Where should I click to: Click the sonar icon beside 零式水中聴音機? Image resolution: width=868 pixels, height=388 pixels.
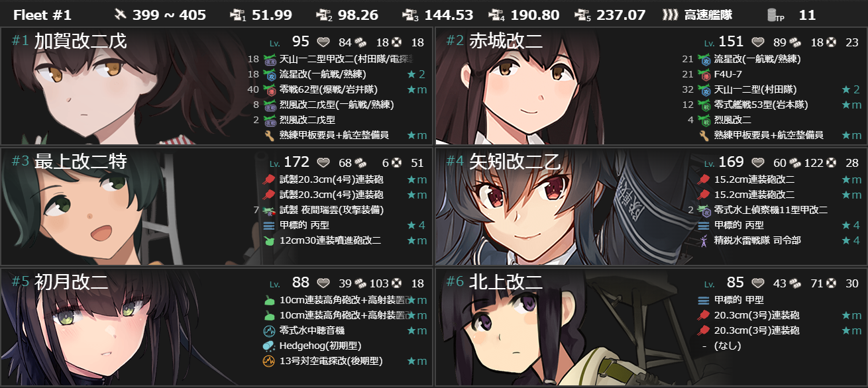pyautogui.click(x=268, y=330)
